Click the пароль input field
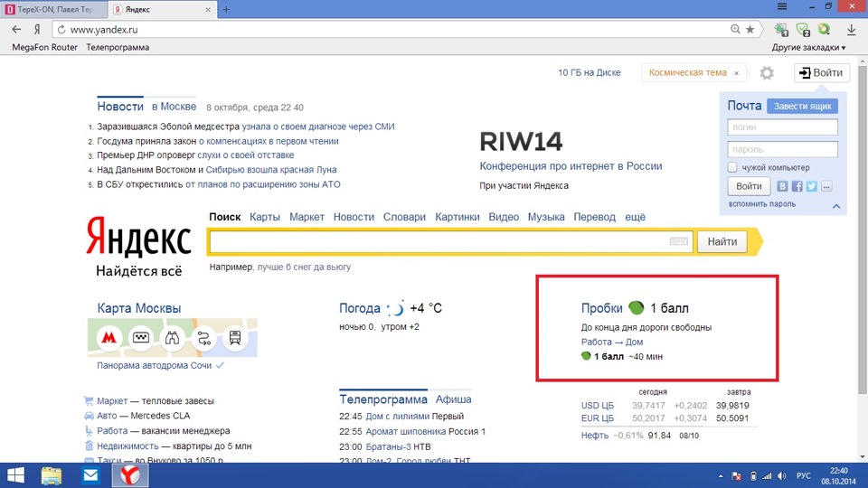Screen dimensions: 868x488 click(x=782, y=149)
